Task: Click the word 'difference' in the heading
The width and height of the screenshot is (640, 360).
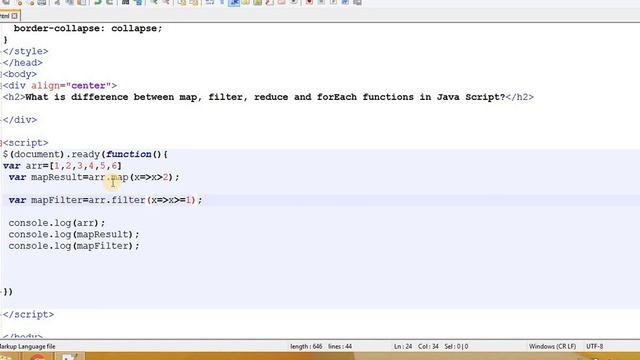Action: tap(100, 97)
